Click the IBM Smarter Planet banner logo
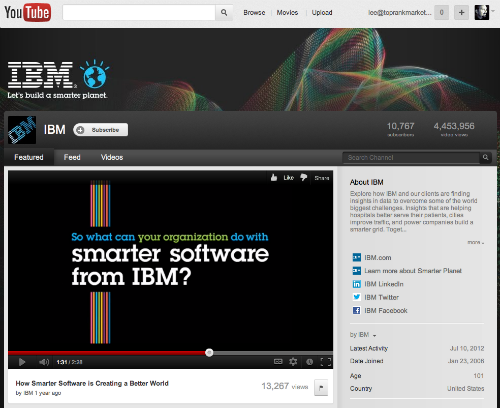Viewport: 500px width, 408px height. tap(58, 79)
